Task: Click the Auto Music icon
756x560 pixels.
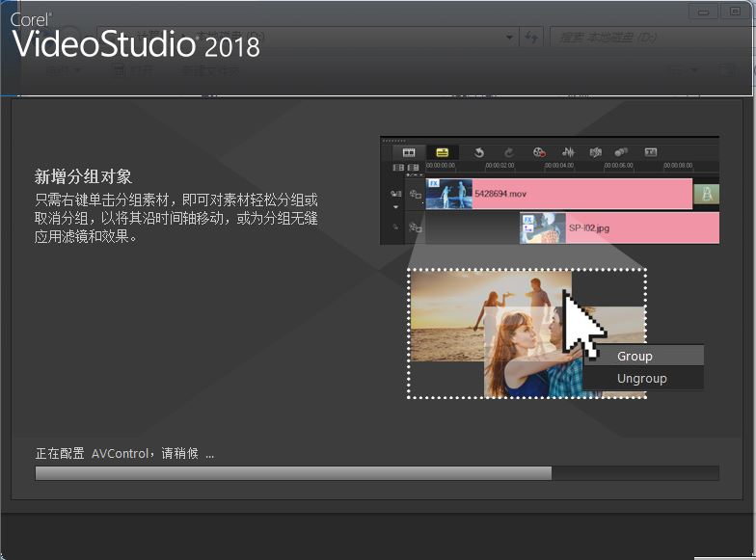Action: pos(596,152)
